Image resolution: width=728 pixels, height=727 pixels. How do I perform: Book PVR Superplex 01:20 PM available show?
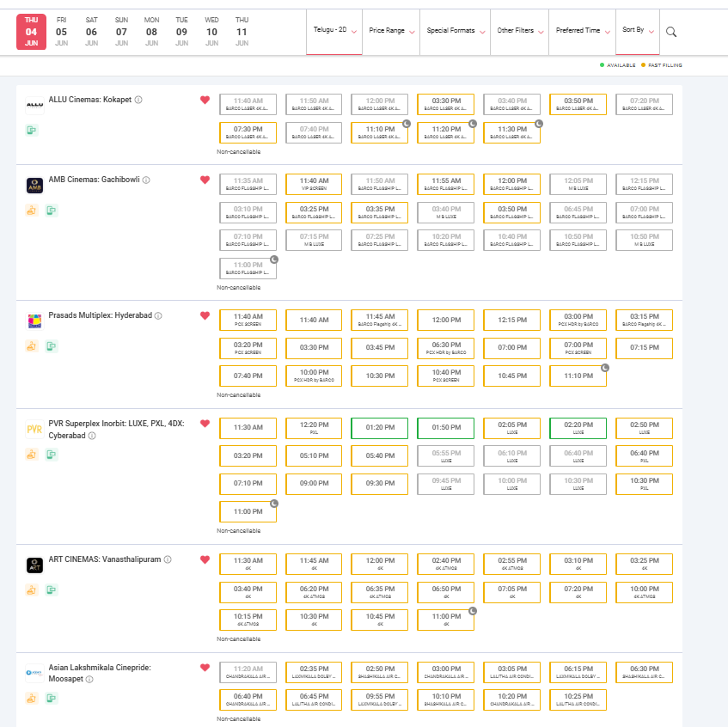pos(380,428)
